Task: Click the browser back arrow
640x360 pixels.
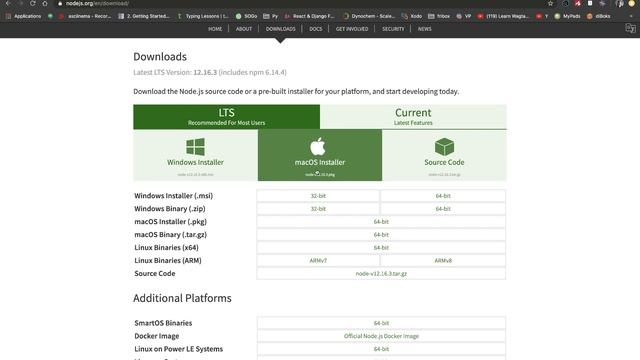Action: click(8, 3)
